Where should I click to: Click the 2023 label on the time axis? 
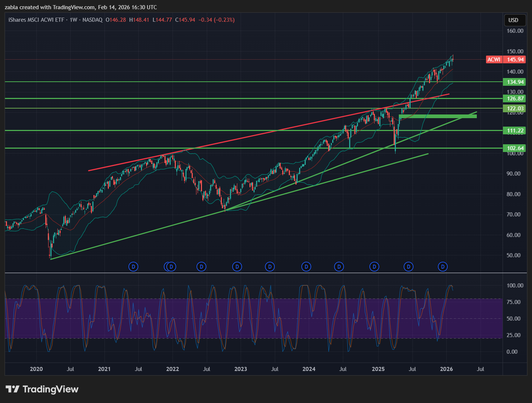pyautogui.click(x=241, y=369)
